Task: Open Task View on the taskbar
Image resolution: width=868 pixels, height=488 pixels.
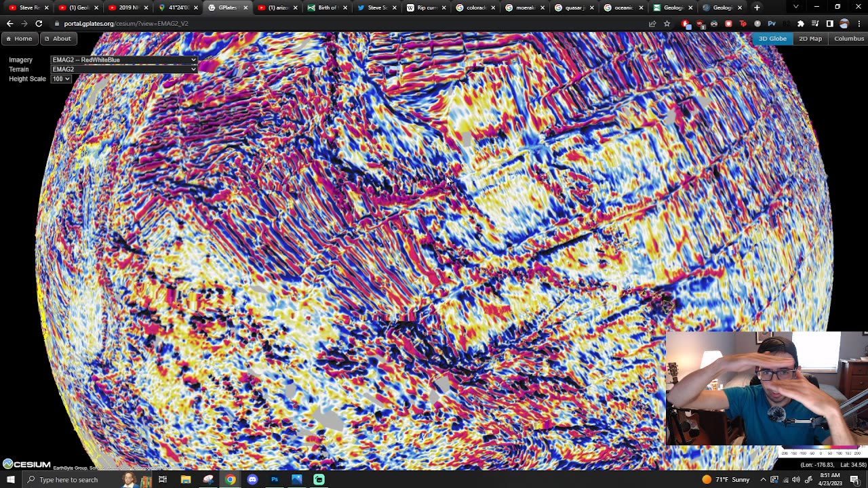Action: [x=163, y=480]
